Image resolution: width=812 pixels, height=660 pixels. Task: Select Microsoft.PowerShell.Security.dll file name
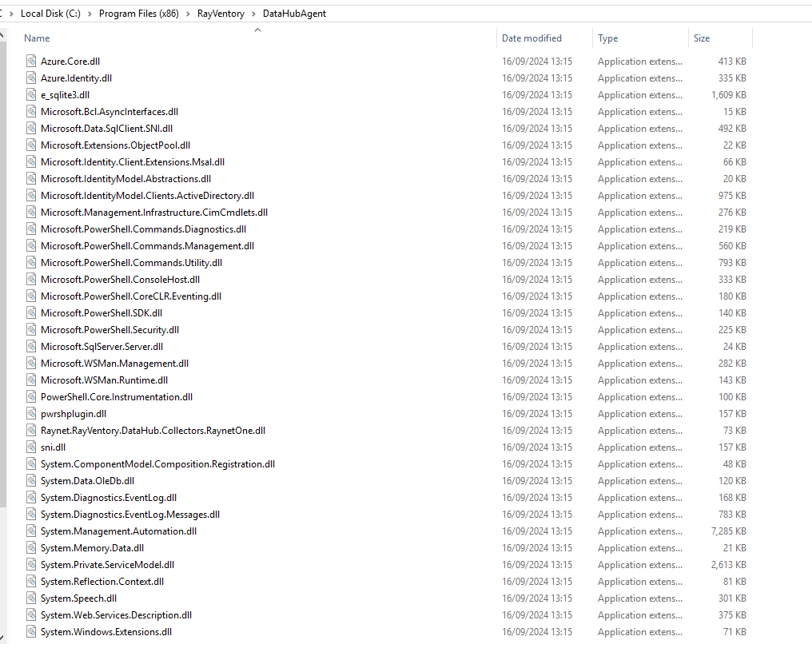coord(109,330)
